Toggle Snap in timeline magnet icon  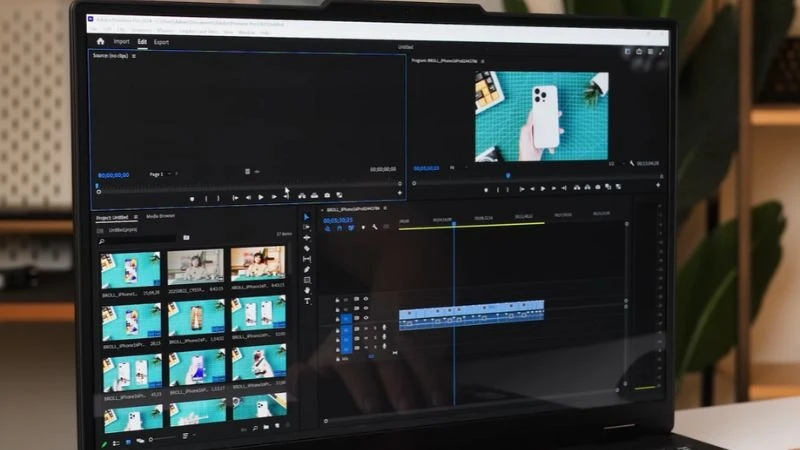pyautogui.click(x=339, y=228)
